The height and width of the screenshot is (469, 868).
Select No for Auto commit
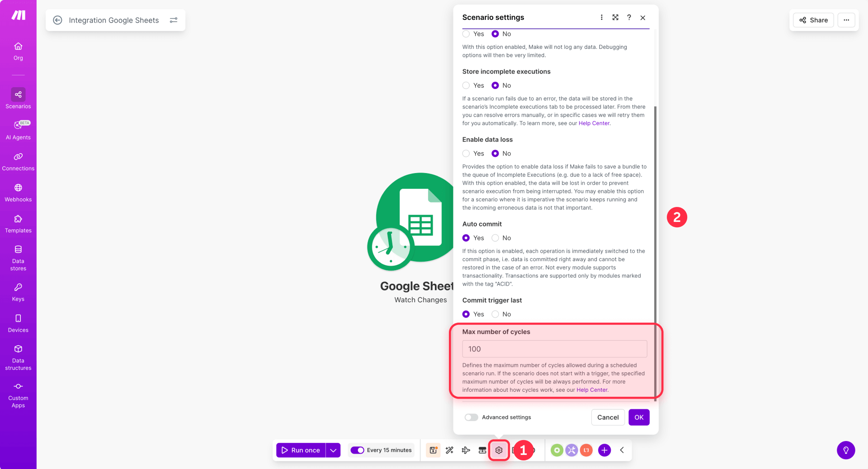[x=495, y=238]
